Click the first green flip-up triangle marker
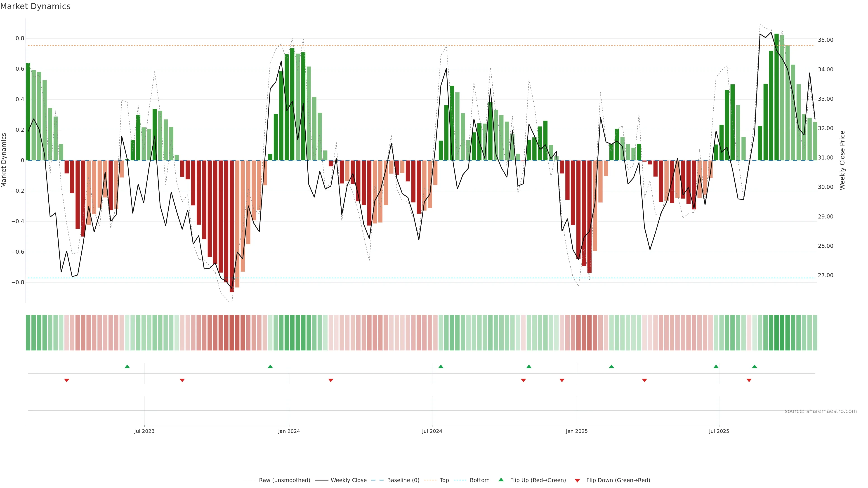This screenshot has width=868, height=488. click(127, 366)
